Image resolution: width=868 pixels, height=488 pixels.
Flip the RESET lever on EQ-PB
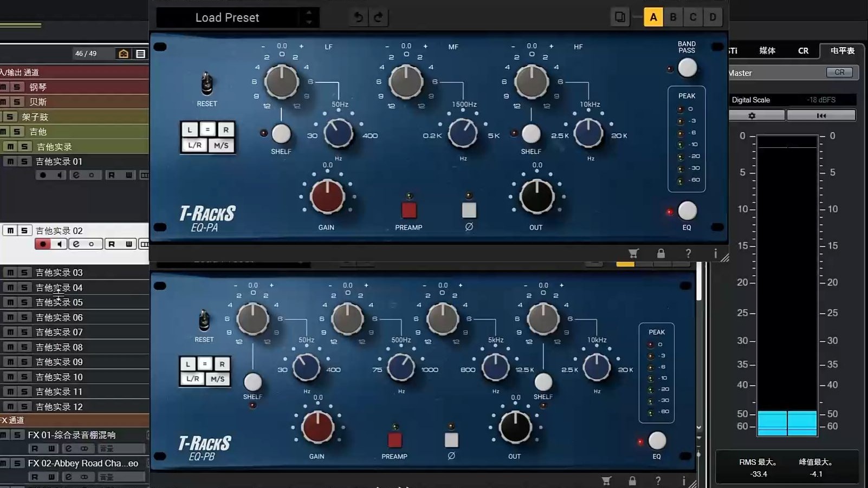coord(204,320)
